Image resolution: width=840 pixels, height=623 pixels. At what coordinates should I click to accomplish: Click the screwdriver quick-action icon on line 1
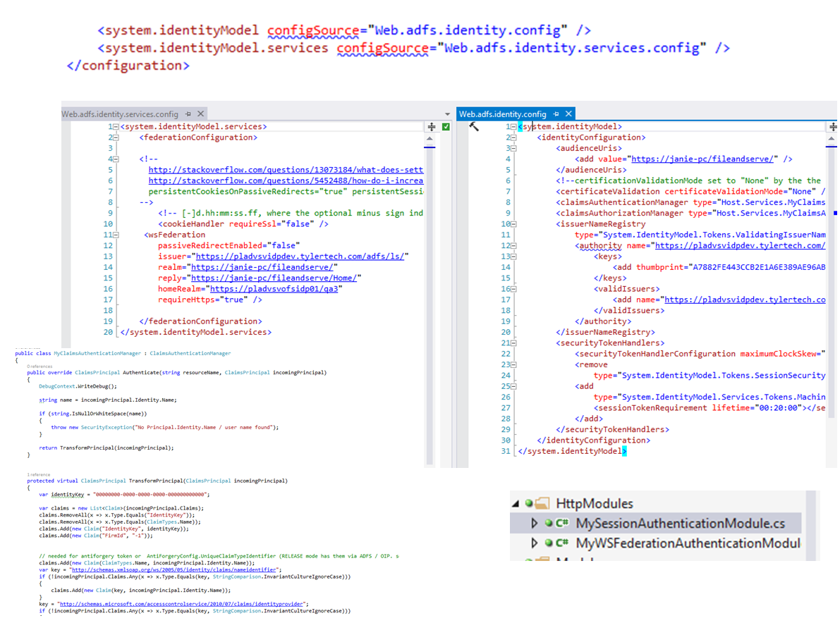474,127
